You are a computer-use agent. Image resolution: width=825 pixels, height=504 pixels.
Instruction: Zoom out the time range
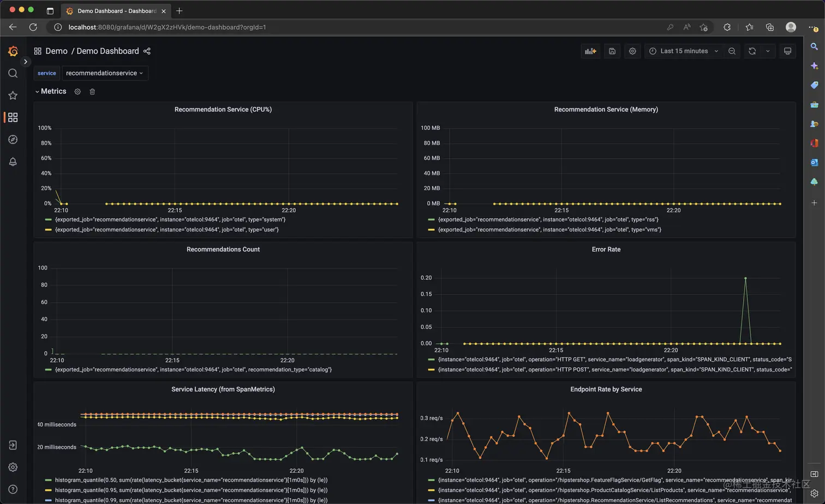click(732, 51)
